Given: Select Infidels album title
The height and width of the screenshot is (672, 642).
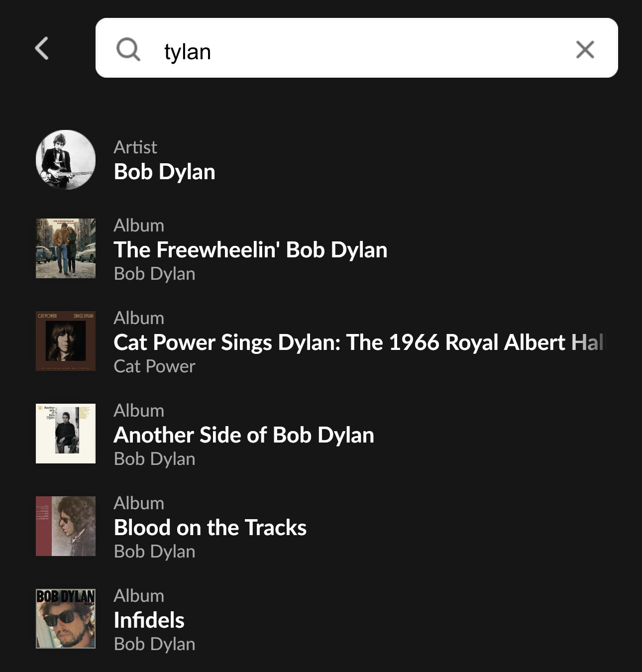Looking at the screenshot, I should 149,620.
